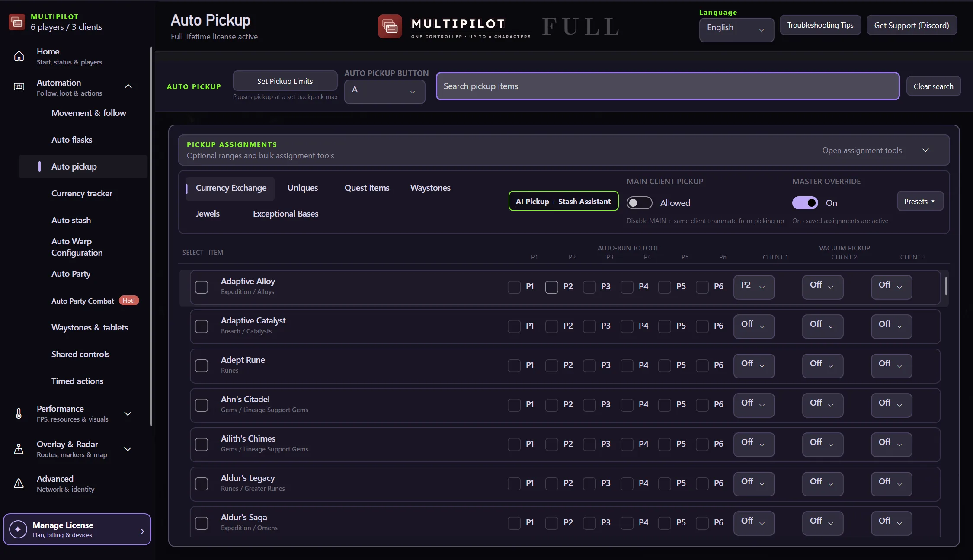
Task: Switch to the Jewels tab
Action: point(208,214)
